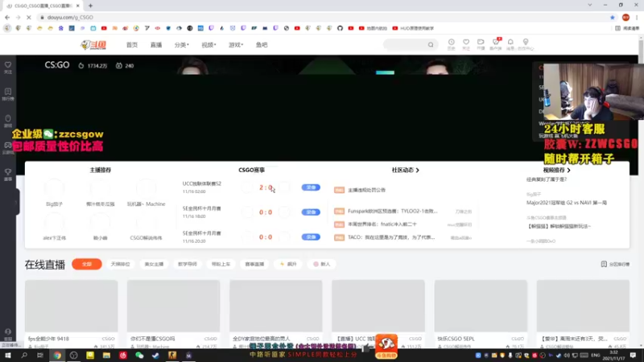Select recommended streamer 玩机器 Machine avatar
This screenshot has height=362, width=644.
pyautogui.click(x=146, y=189)
